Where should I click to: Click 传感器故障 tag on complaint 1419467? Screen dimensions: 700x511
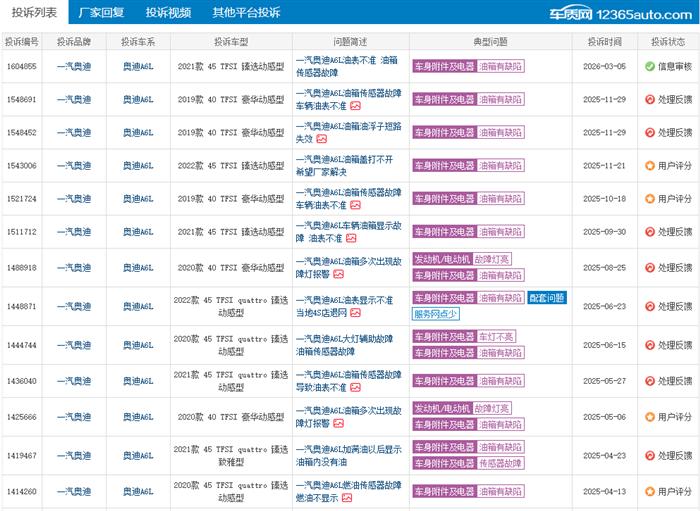[501, 463]
